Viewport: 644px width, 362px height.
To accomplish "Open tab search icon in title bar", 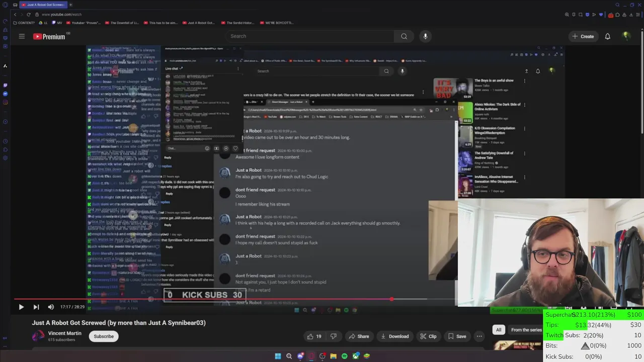I will tap(617, 5).
